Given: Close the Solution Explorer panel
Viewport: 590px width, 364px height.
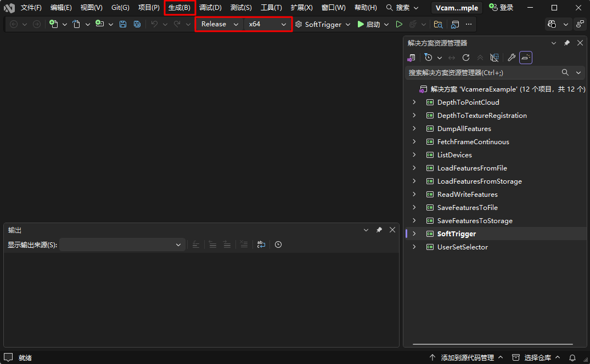Looking at the screenshot, I should tap(580, 43).
